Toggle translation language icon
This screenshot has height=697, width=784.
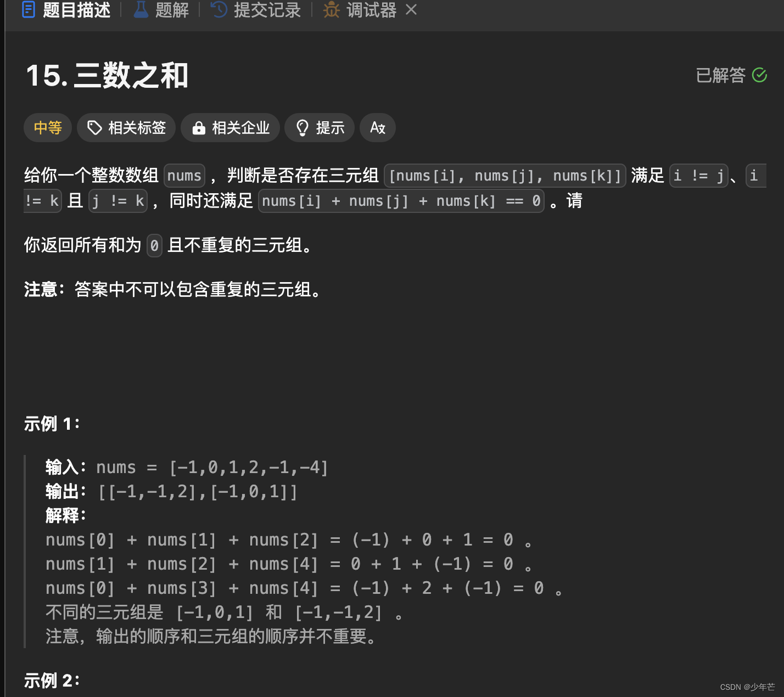(378, 128)
